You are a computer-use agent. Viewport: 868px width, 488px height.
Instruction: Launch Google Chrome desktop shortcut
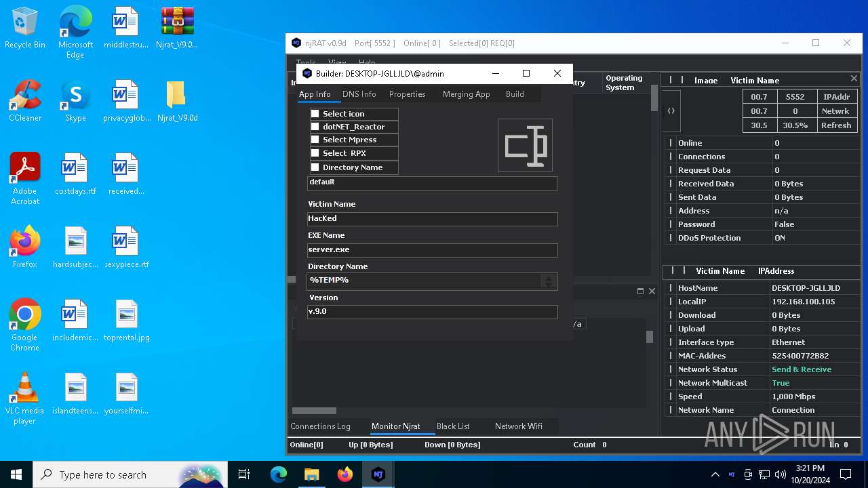coord(25,325)
